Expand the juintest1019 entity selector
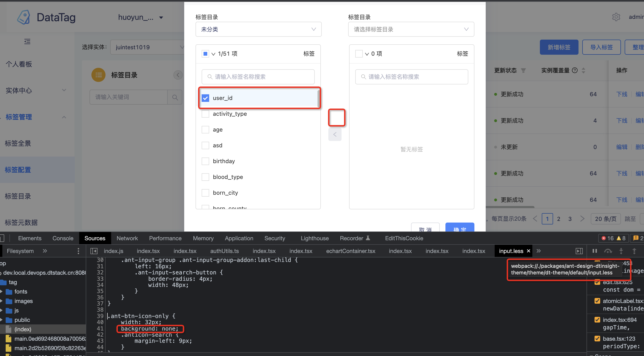644x356 pixels. pyautogui.click(x=182, y=47)
